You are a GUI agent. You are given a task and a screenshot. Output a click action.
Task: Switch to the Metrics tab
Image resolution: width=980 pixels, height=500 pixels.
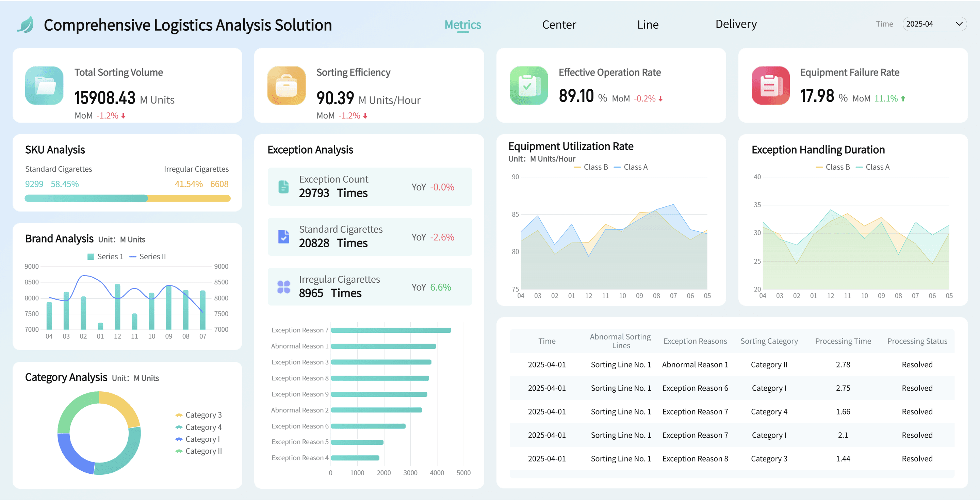pyautogui.click(x=463, y=25)
